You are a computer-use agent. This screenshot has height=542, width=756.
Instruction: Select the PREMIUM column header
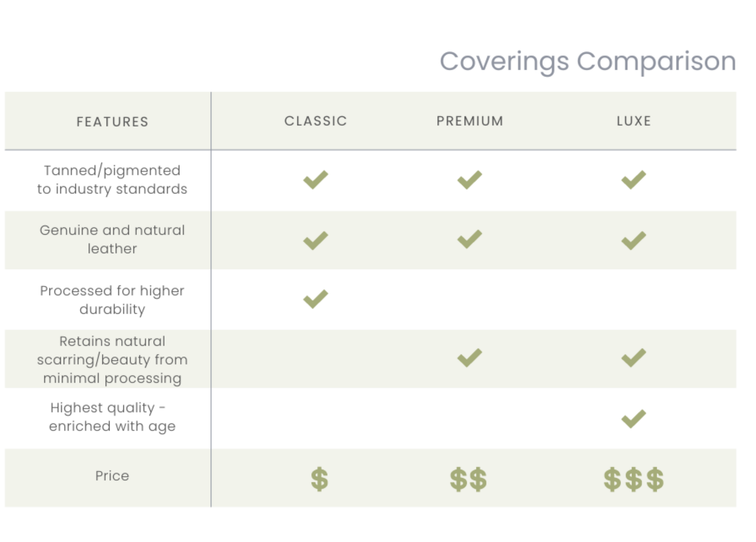click(x=470, y=121)
